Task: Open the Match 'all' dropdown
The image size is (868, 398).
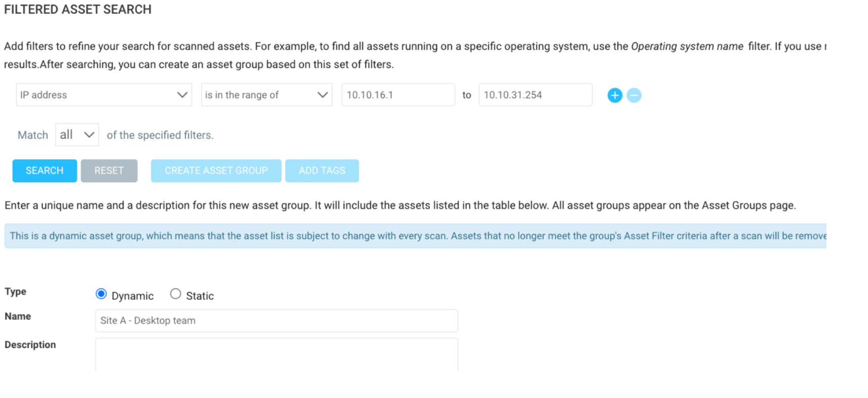Action: tap(76, 135)
